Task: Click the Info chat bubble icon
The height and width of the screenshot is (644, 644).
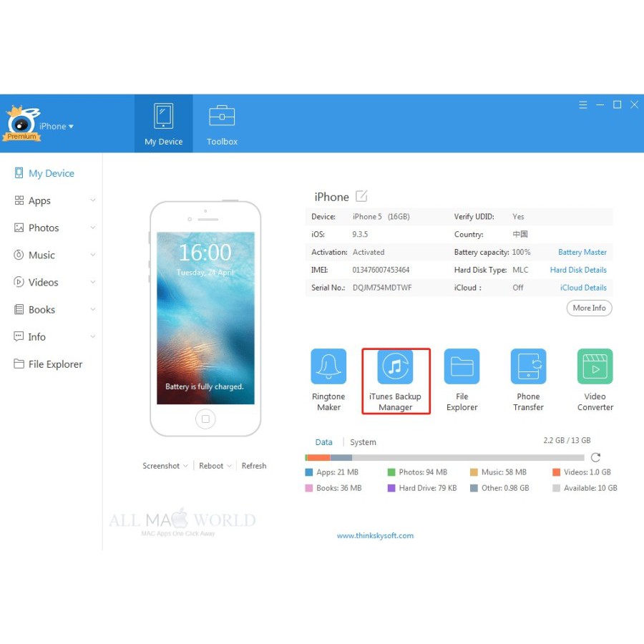Action: click(19, 336)
